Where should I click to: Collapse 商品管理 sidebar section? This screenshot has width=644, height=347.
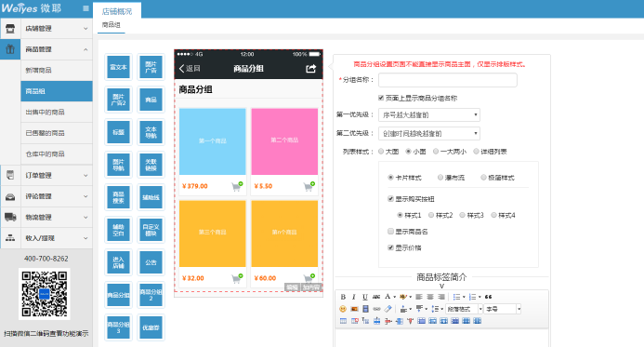46,49
